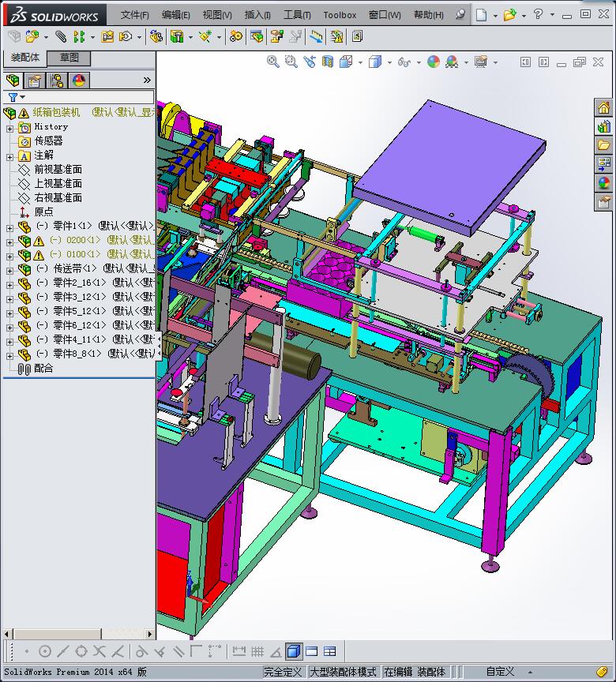The image size is (616, 682).
Task: Open the 工具(T) menu
Action: pos(297,15)
